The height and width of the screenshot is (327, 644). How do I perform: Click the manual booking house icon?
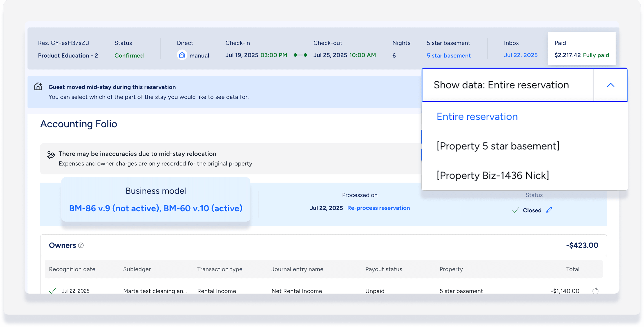182,55
